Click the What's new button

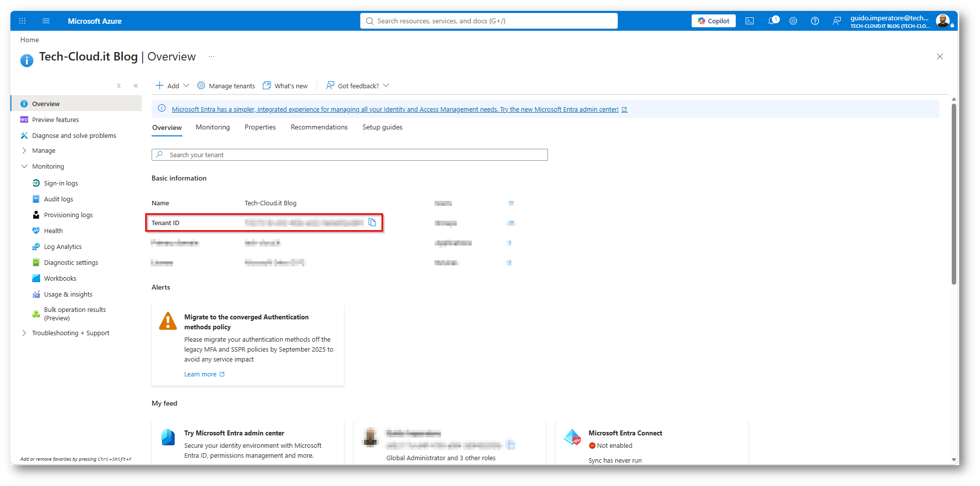[285, 86]
